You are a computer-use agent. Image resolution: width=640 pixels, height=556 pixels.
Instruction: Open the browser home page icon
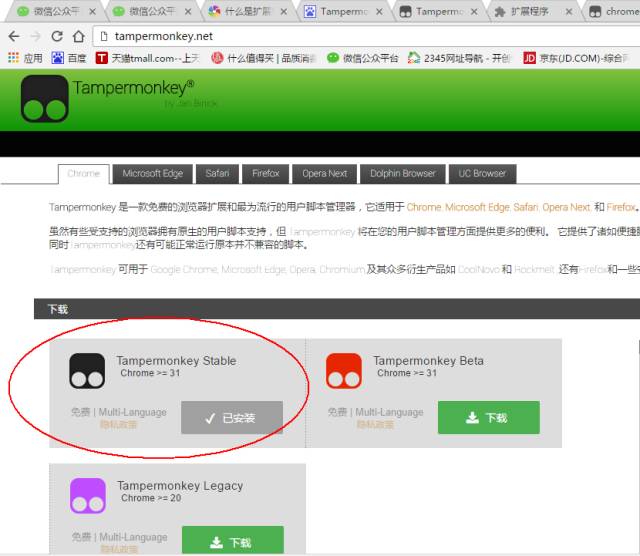[78, 36]
